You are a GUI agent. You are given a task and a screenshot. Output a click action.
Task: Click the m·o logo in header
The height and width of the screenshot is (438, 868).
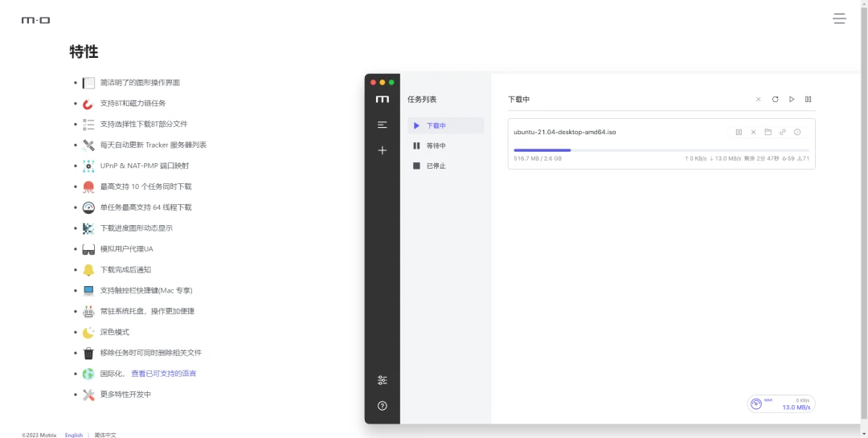tap(36, 20)
